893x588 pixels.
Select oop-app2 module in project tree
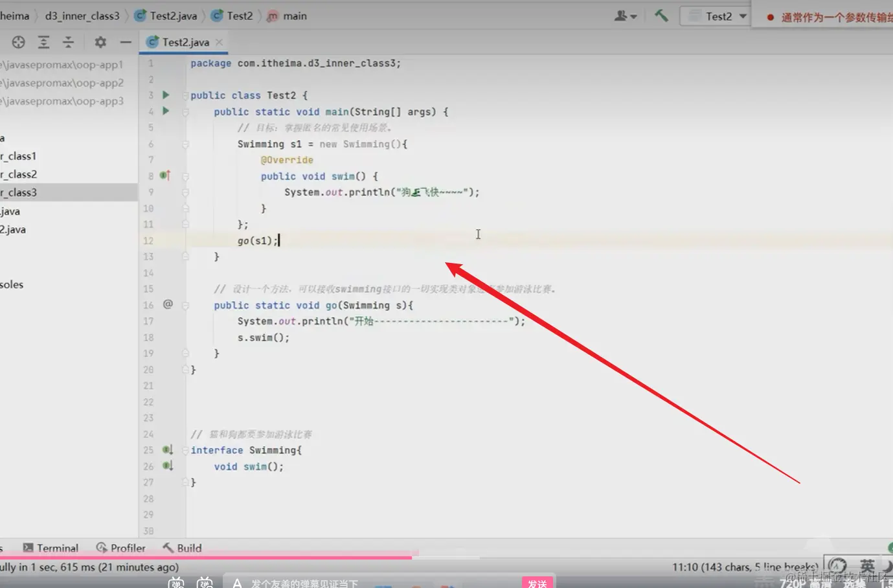[62, 83]
